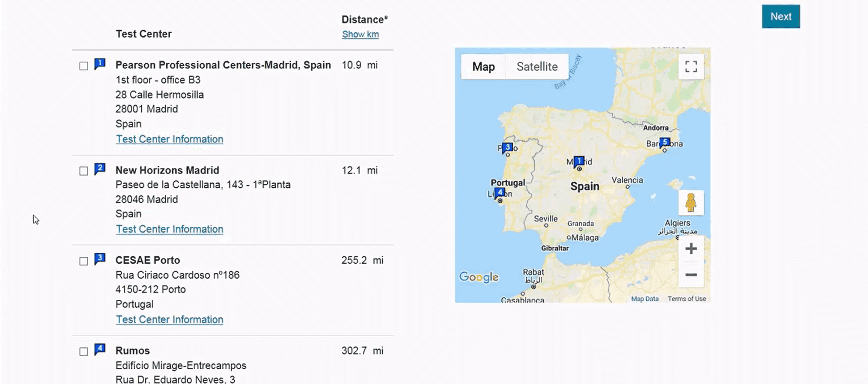
Task: Click map marker 4 near Lisbon
Action: (500, 193)
